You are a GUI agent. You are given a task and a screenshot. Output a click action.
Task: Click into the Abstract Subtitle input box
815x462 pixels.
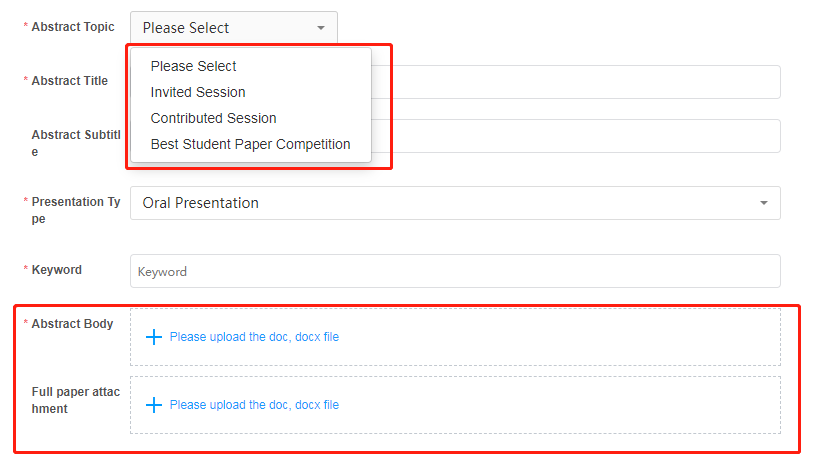[575, 136]
